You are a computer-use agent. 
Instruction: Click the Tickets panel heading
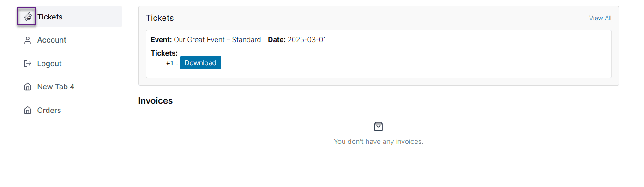tap(160, 18)
